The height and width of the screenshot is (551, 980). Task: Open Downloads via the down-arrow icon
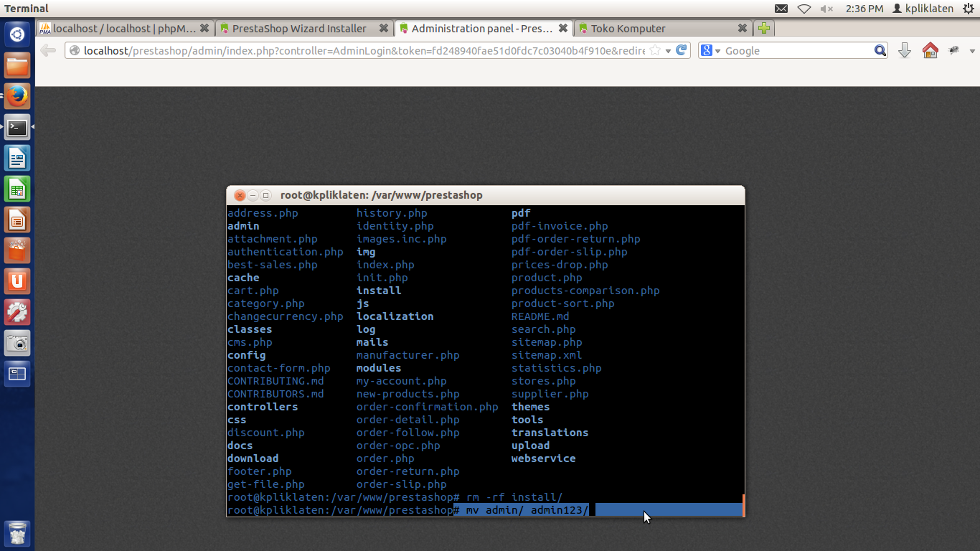pos(904,50)
